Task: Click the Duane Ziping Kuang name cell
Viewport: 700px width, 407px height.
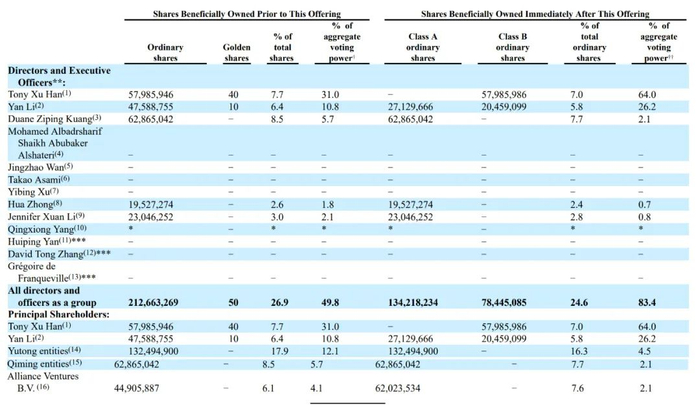Action: click(54, 119)
